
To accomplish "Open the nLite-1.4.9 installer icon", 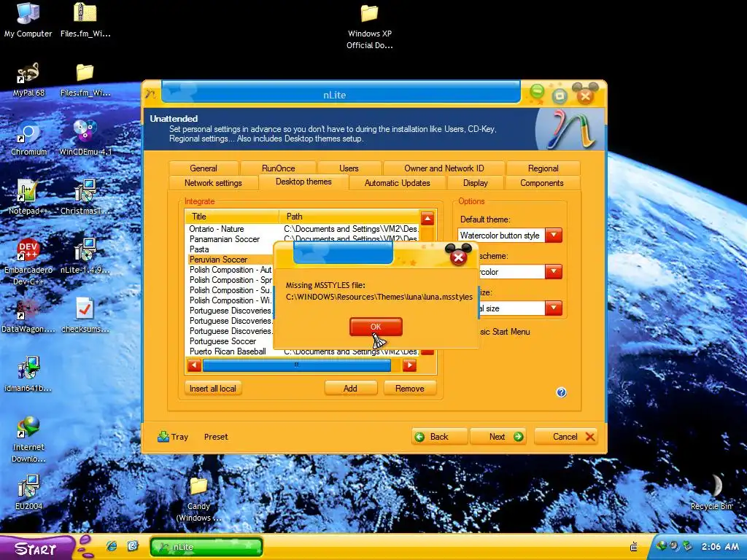I will click(85, 256).
